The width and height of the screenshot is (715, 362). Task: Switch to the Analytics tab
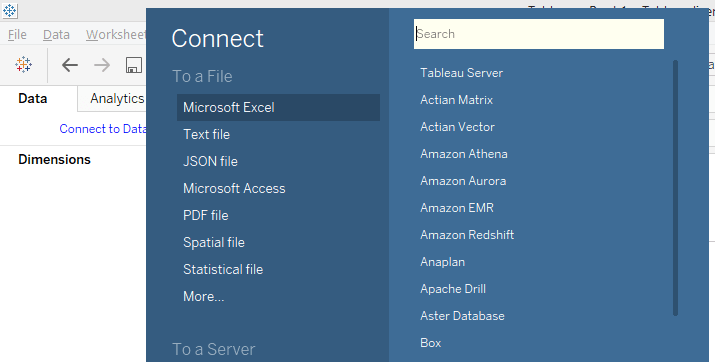(117, 98)
